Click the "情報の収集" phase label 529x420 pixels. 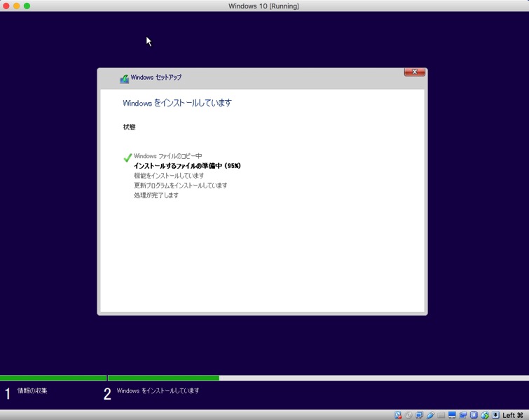(32, 391)
